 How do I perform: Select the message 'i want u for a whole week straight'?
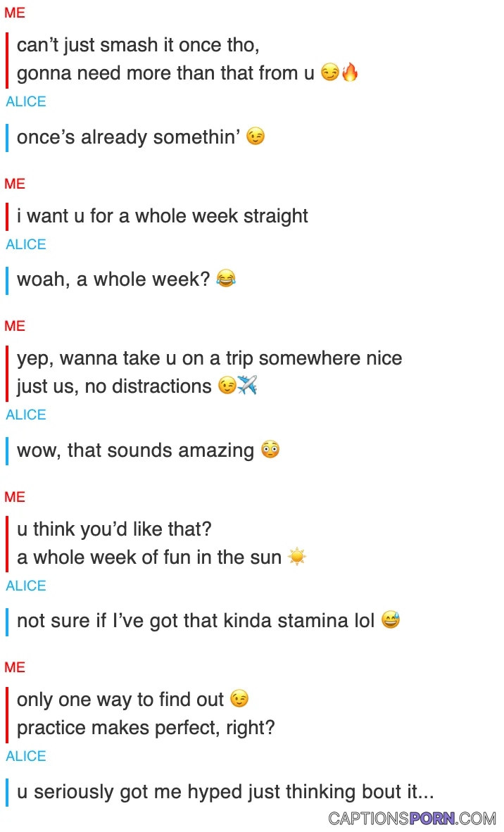163,216
